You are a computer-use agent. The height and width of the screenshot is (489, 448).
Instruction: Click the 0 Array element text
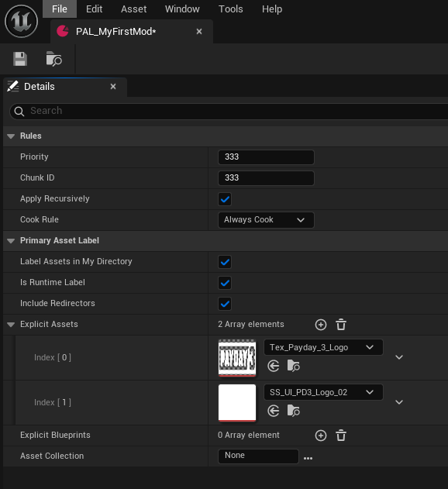(x=249, y=435)
